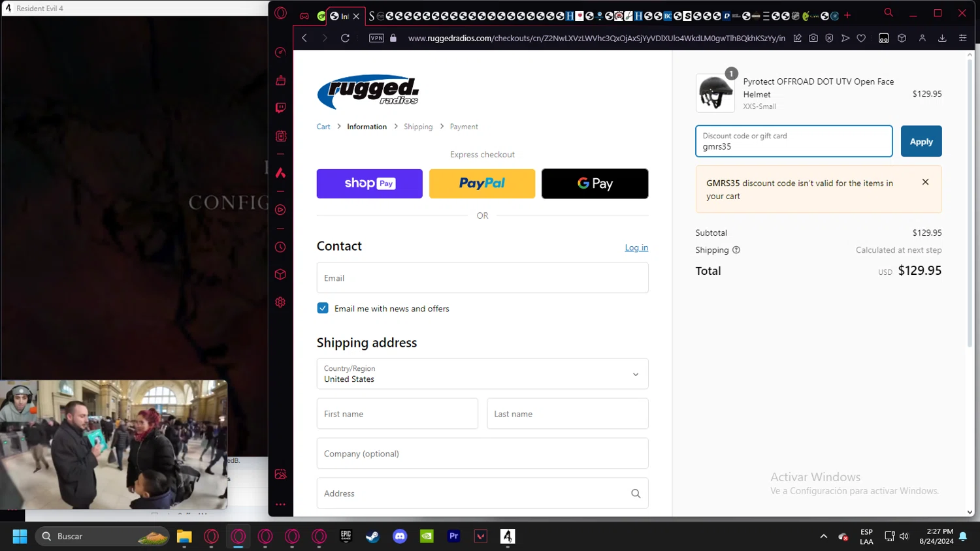
Task: Open GX Corner gamepad tab icon
Action: coord(304,16)
